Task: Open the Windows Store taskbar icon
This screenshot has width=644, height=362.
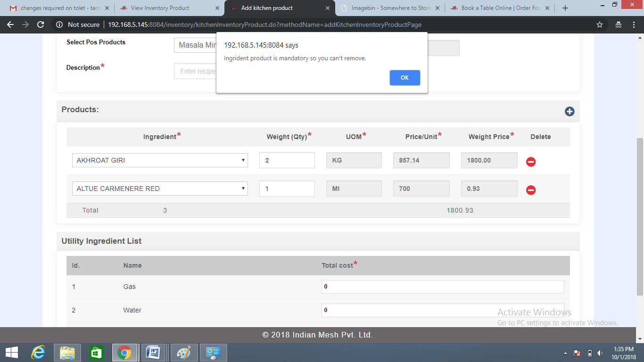Action: click(x=96, y=353)
